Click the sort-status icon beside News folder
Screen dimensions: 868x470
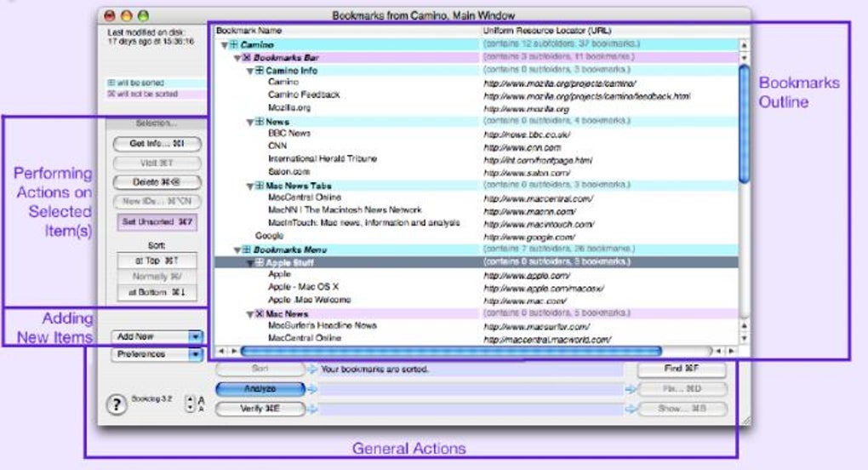(x=259, y=122)
